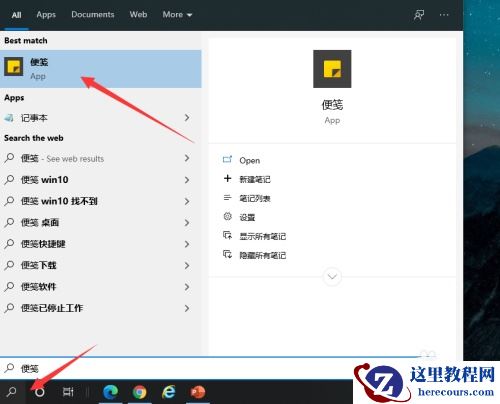This screenshot has height=404, width=500.
Task: Click the plus icon for 新建笔记
Action: tap(227, 179)
